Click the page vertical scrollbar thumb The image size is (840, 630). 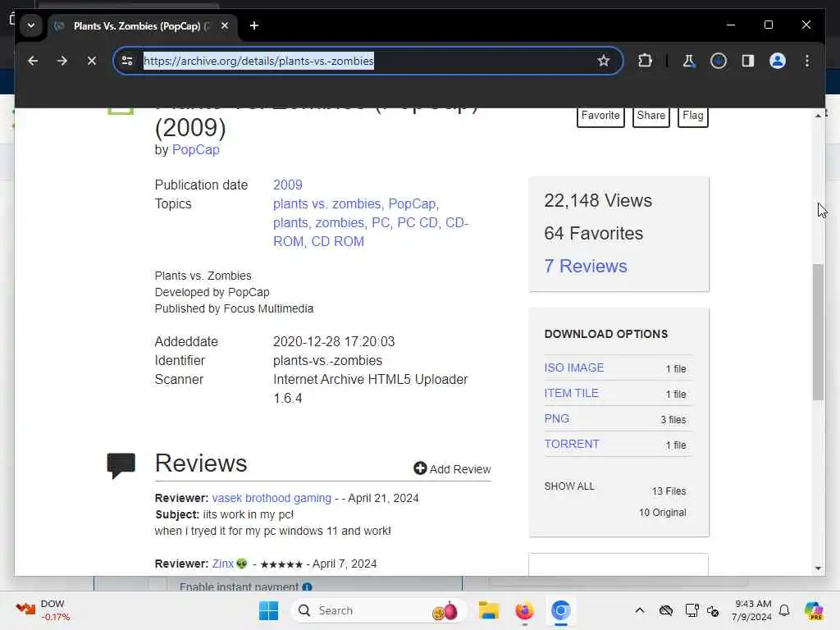[x=818, y=332]
